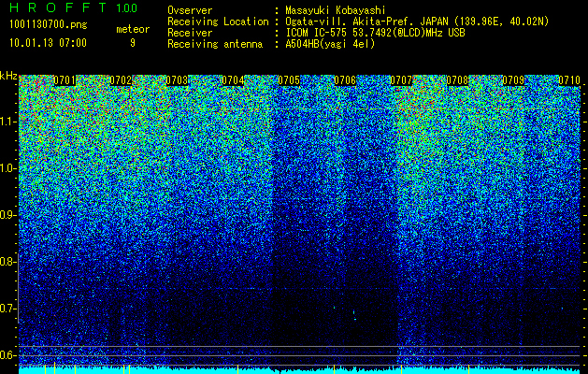Click the 0703 time marker
The image size is (588, 374).
click(x=177, y=80)
